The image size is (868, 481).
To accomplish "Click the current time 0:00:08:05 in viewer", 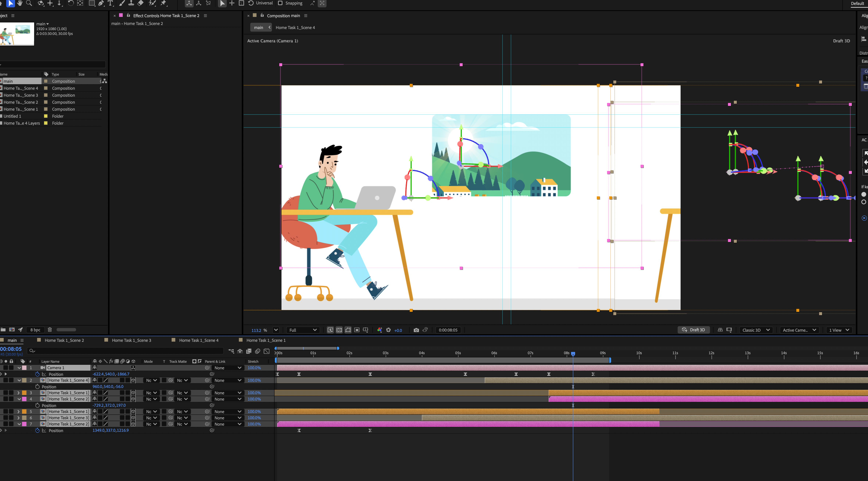I will click(448, 330).
